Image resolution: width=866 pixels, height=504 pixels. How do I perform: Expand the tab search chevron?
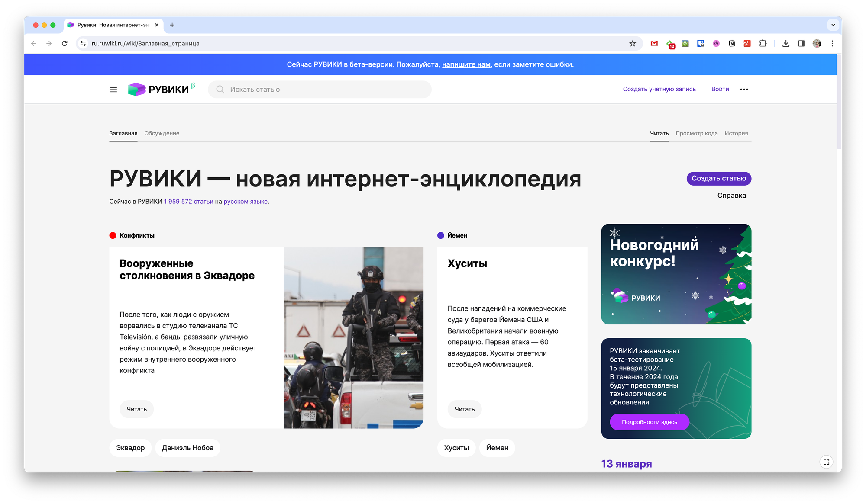pyautogui.click(x=833, y=25)
